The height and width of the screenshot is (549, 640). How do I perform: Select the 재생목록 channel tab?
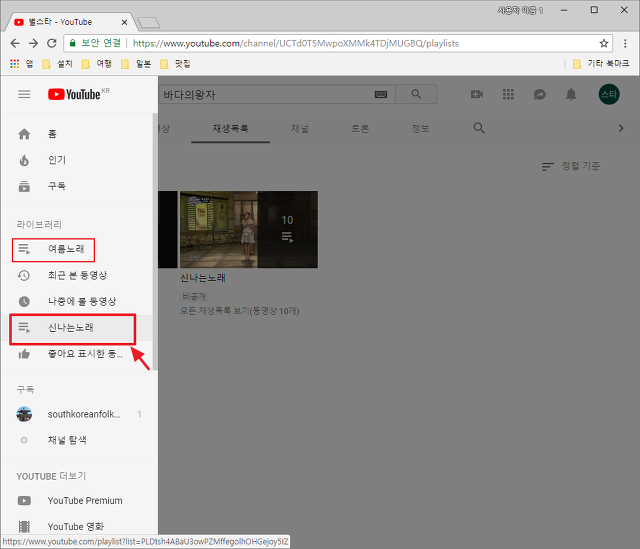(231, 129)
